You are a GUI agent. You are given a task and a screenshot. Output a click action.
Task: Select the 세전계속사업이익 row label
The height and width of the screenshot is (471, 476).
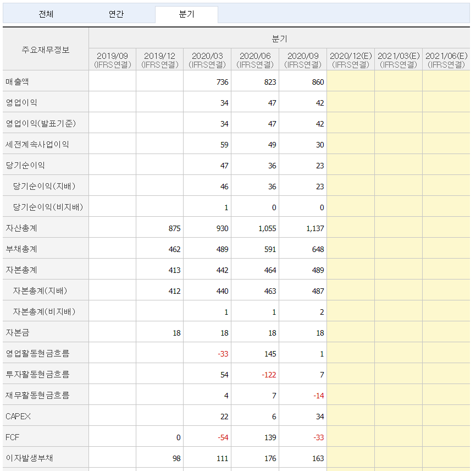click(37, 145)
